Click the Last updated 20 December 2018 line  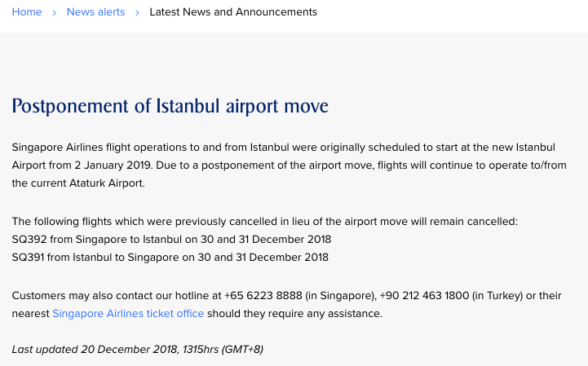click(x=138, y=350)
